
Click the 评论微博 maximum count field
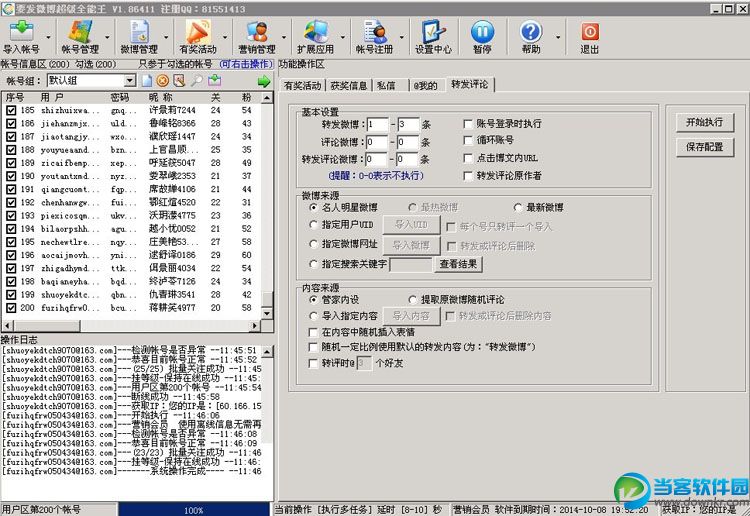408,142
